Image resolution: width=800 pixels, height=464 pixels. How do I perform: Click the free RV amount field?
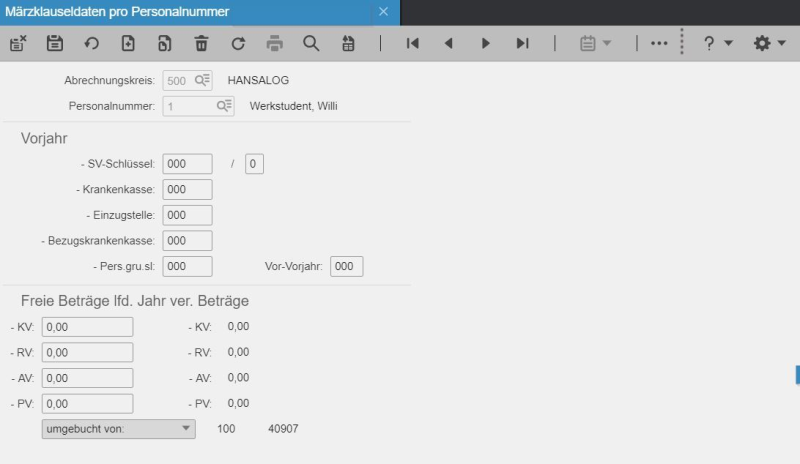point(87,352)
